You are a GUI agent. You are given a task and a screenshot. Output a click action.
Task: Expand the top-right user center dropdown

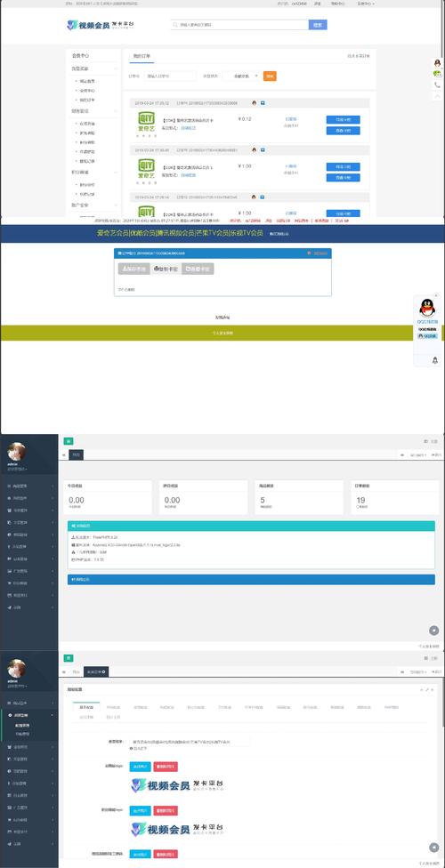pos(366,4)
